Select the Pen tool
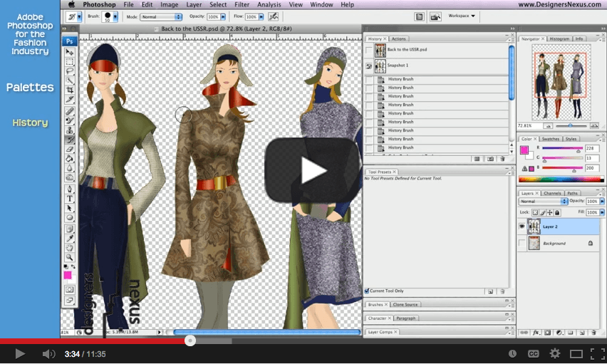This screenshot has height=364, width=607. pos(70,189)
